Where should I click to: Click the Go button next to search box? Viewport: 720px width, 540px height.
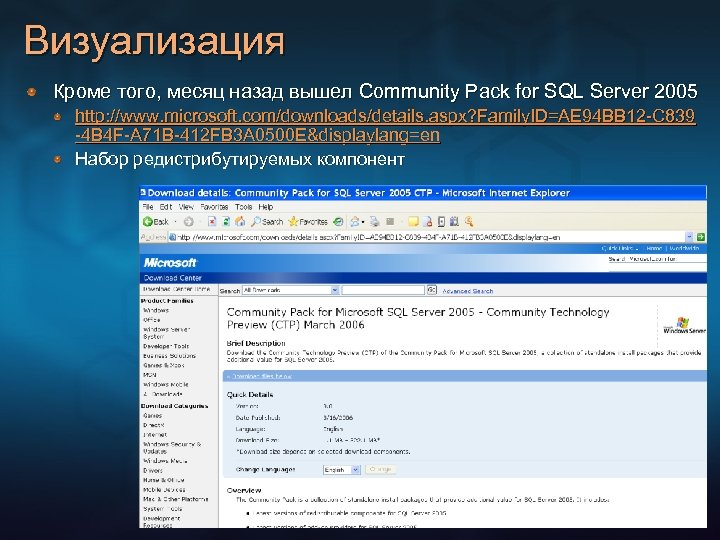coord(432,290)
